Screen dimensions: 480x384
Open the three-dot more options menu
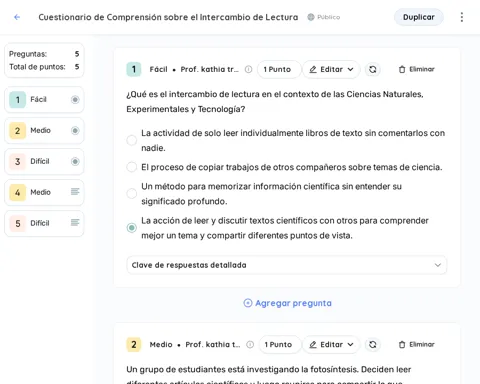point(462,17)
